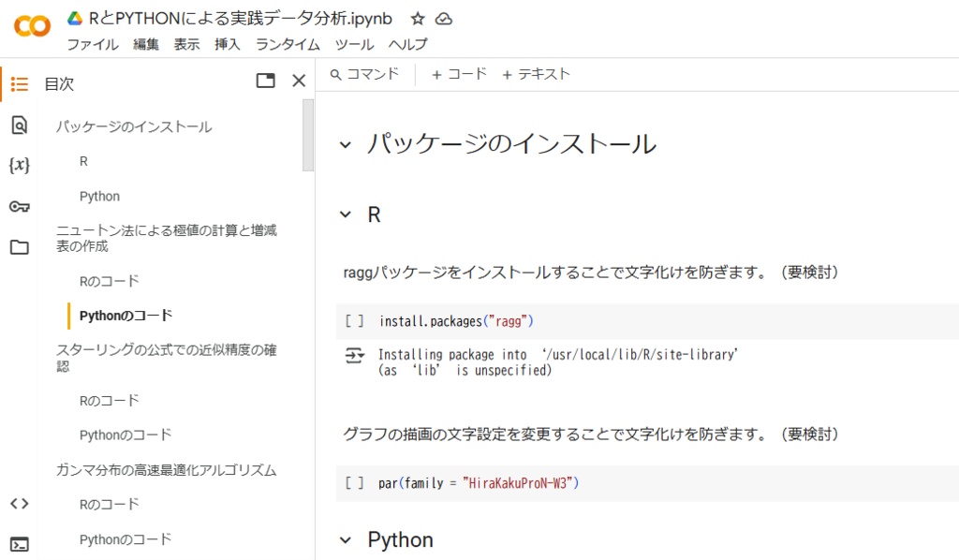The height and width of the screenshot is (560, 959).
Task: Star the notebook RとPYTHONによる実践データ分析
Action: 418,17
